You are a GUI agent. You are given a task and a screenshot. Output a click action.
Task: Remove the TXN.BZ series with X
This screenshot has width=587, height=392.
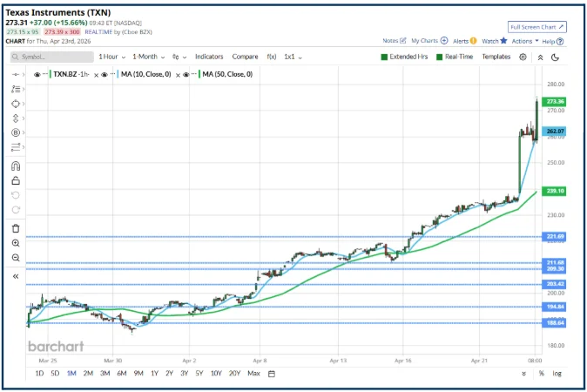(96, 75)
